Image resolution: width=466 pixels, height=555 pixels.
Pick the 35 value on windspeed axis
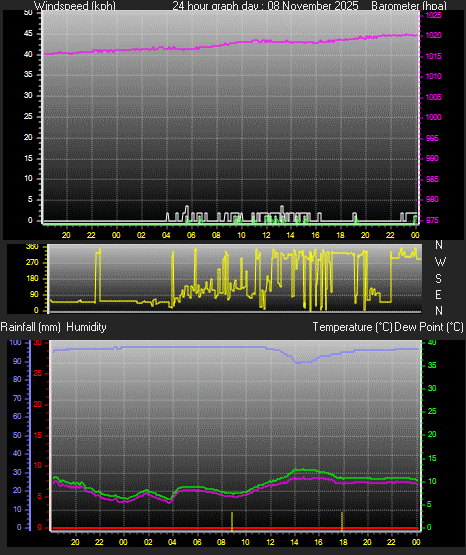coord(28,74)
